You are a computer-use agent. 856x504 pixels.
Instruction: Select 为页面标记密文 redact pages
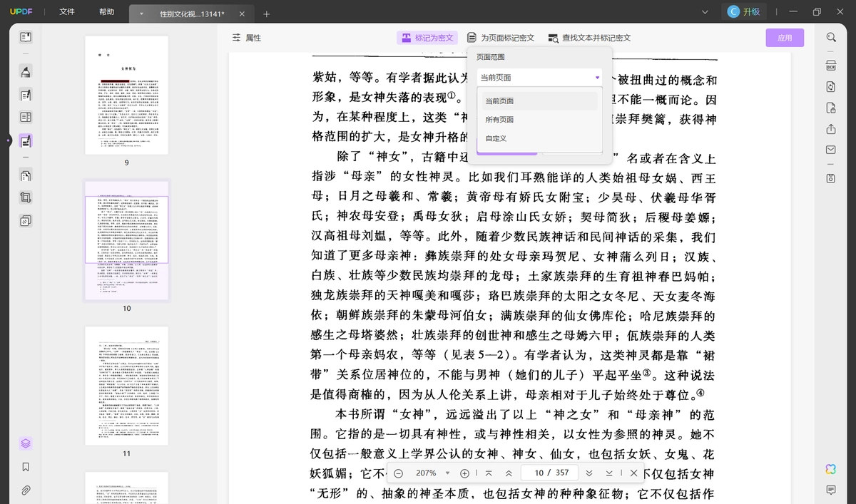501,38
